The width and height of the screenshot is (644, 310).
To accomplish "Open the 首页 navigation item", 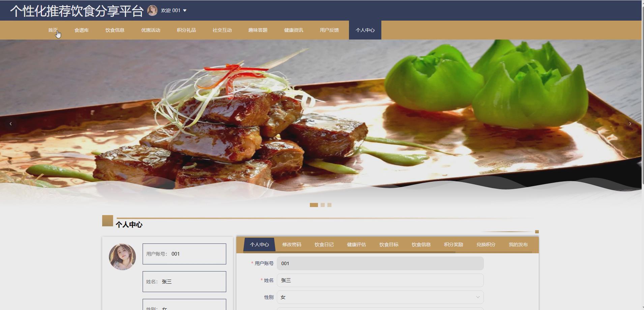I will [x=53, y=30].
